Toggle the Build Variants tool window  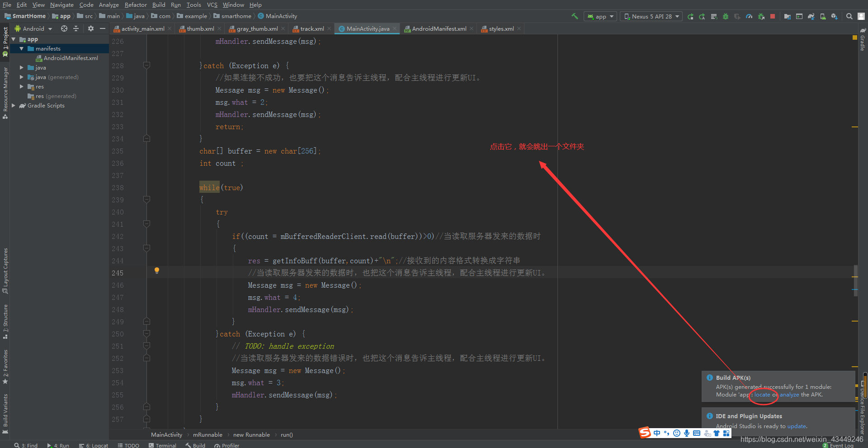5,414
